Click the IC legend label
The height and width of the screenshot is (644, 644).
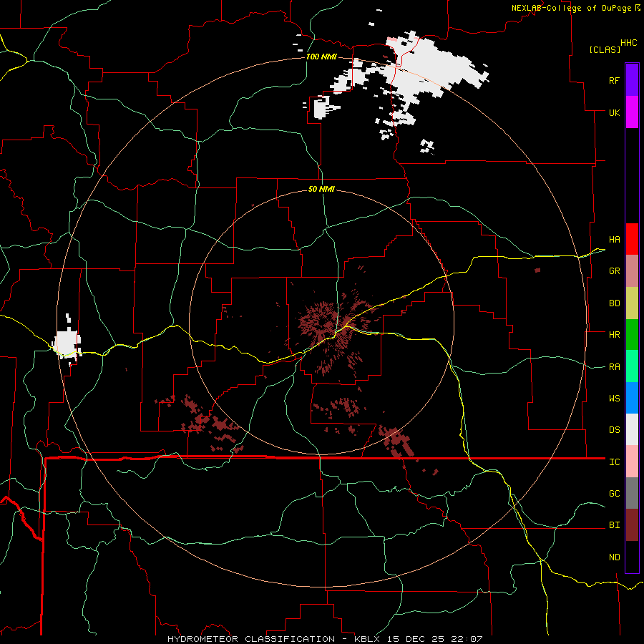tap(614, 462)
